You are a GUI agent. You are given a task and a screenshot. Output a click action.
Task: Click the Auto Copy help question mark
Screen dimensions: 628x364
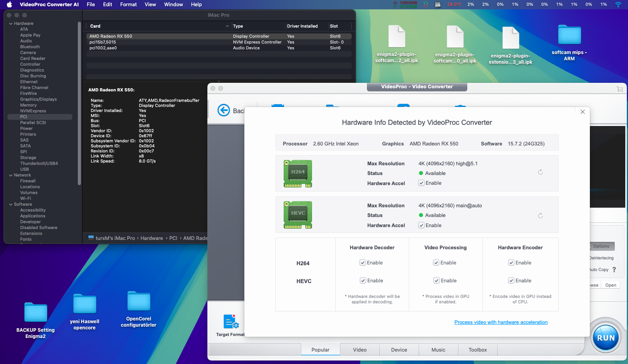[x=614, y=269]
